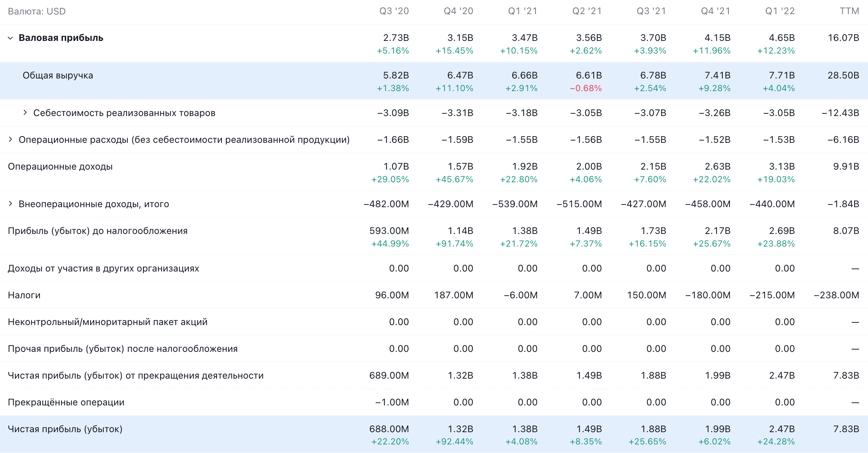Click the +91.74% pretax change

click(454, 244)
